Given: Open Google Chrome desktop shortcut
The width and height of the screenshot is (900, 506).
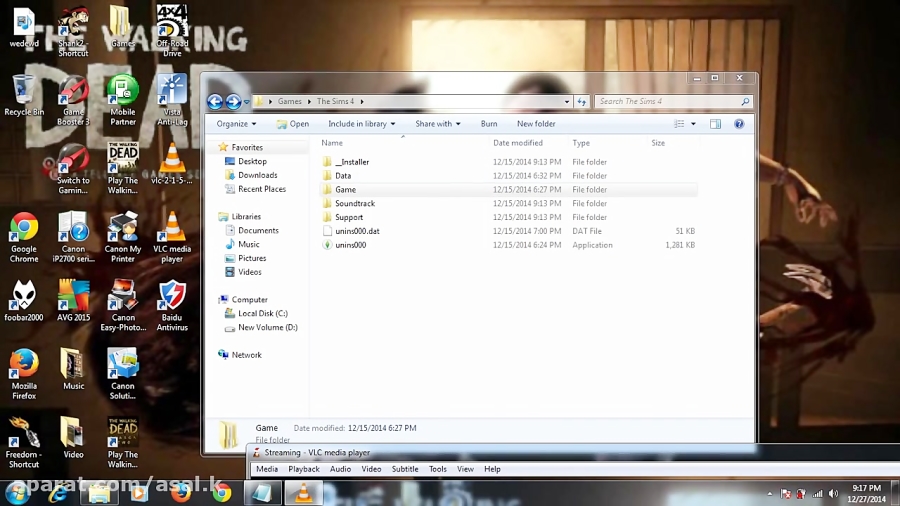Looking at the screenshot, I should pyautogui.click(x=24, y=238).
